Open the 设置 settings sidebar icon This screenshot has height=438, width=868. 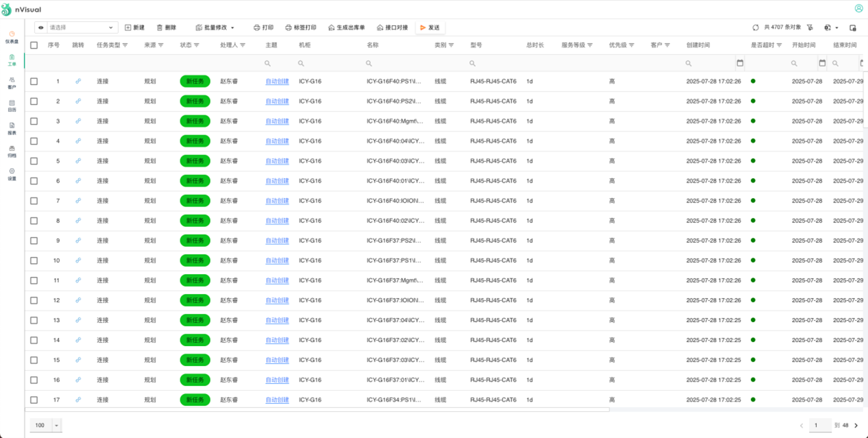12,173
